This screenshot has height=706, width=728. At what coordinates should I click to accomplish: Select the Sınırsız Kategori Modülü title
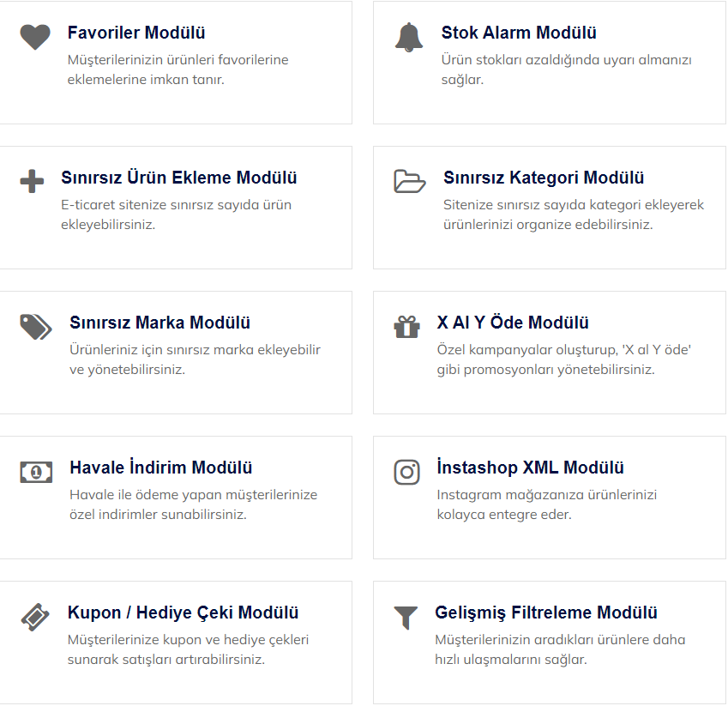[x=544, y=178]
